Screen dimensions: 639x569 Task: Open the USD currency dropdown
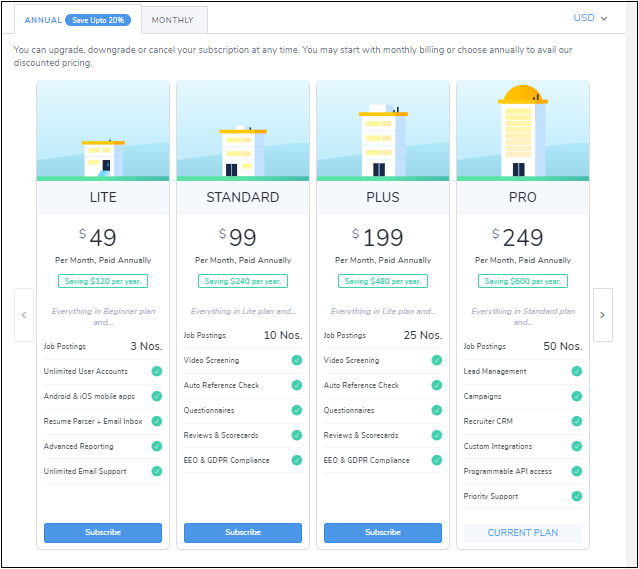pyautogui.click(x=590, y=18)
